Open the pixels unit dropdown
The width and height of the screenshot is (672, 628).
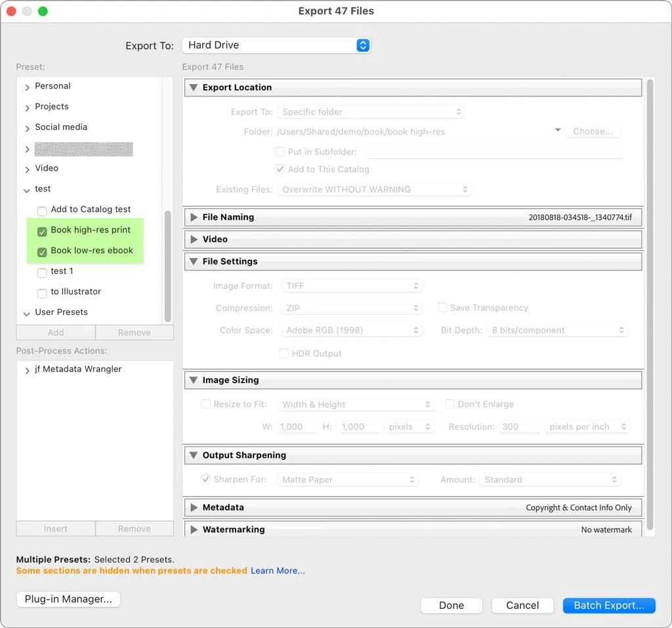click(x=409, y=427)
